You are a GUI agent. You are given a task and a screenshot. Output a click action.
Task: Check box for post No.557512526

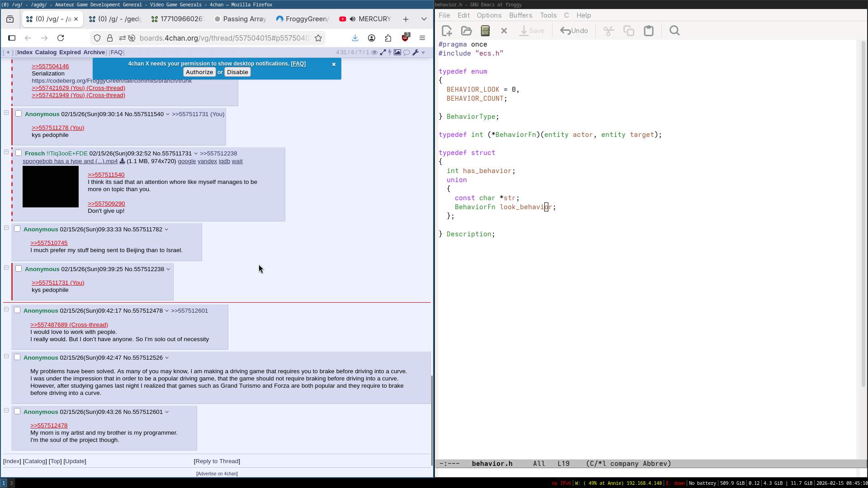tap(17, 357)
